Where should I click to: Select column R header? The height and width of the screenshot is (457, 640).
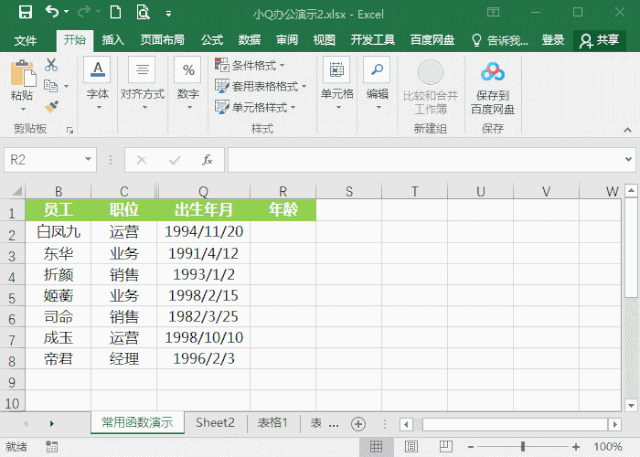coord(283,191)
